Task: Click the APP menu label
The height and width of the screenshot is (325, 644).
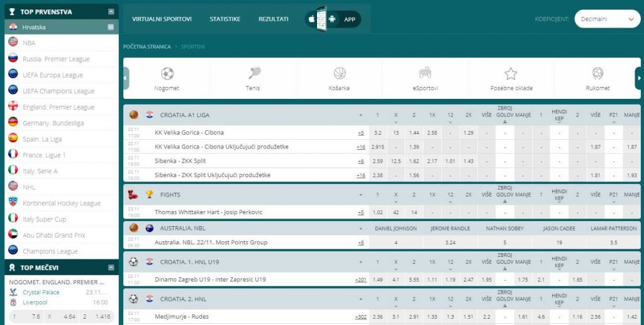Action: pyautogui.click(x=350, y=19)
